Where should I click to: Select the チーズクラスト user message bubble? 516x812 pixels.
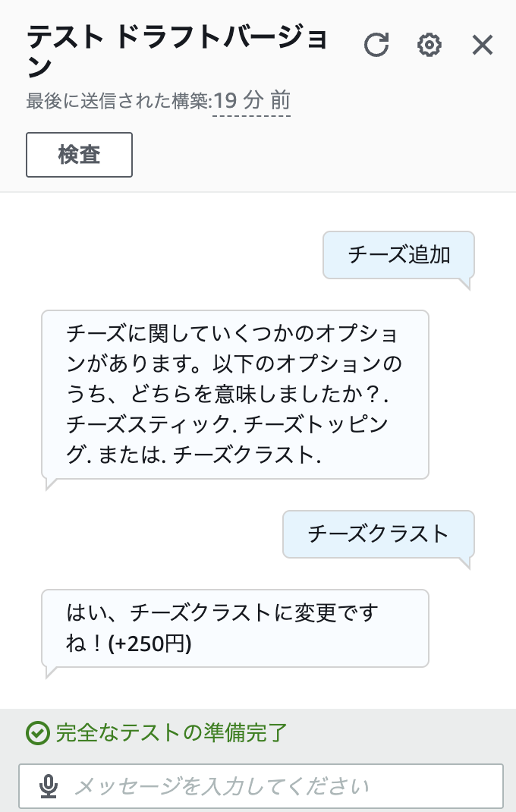tap(378, 533)
